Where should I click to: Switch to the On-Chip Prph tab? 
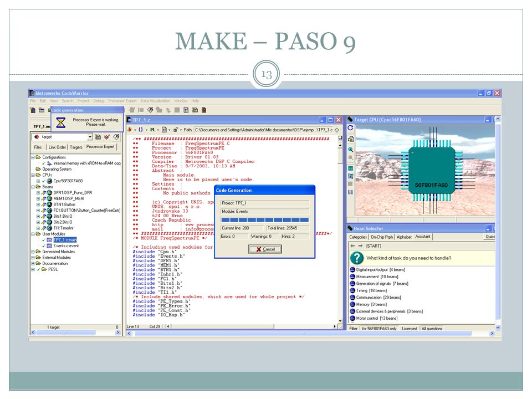pos(382,237)
